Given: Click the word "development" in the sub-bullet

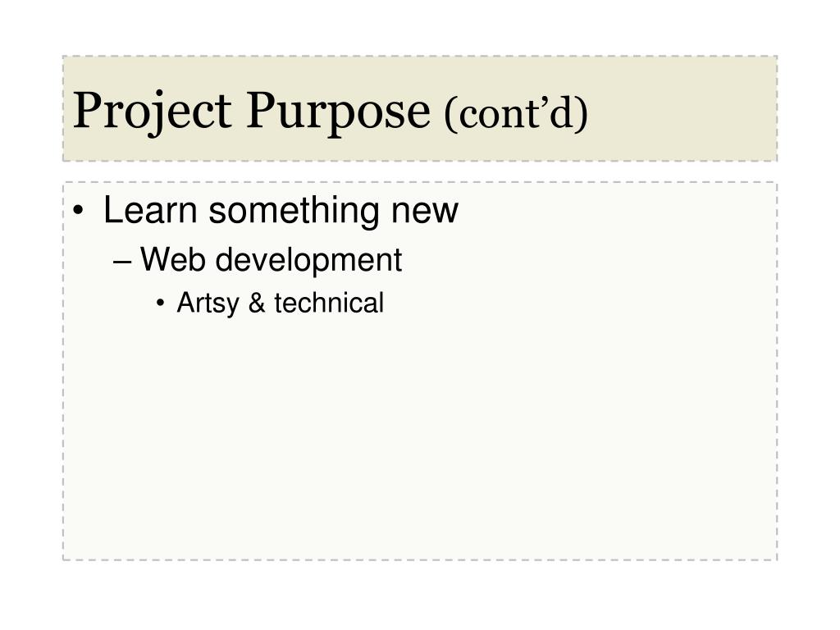Looking at the screenshot, I should [308, 261].
